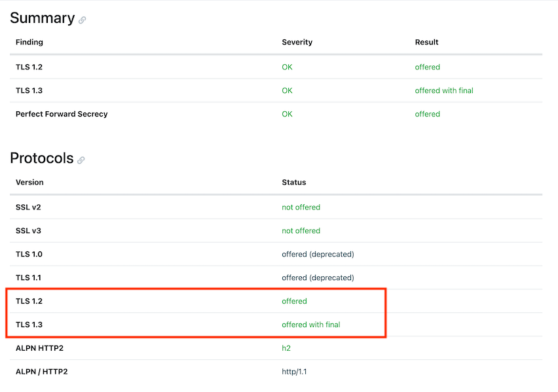Select the TLS 1.0 protocol row label
This screenshot has width=558, height=392.
pos(29,254)
